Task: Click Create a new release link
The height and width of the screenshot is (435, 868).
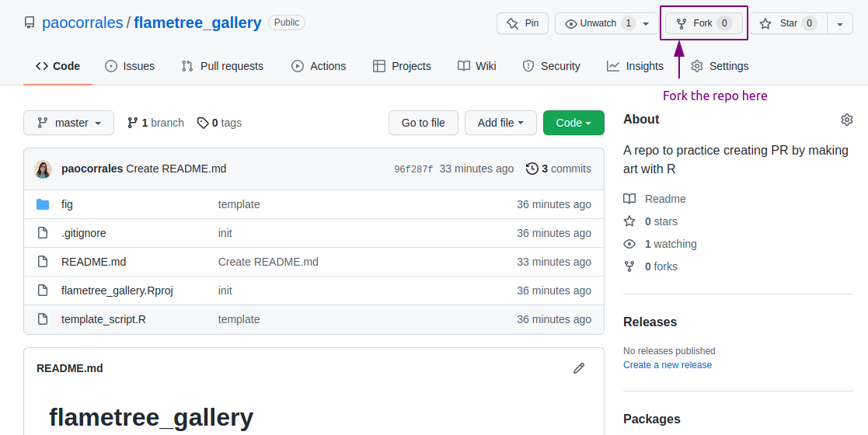Action: [x=668, y=365]
